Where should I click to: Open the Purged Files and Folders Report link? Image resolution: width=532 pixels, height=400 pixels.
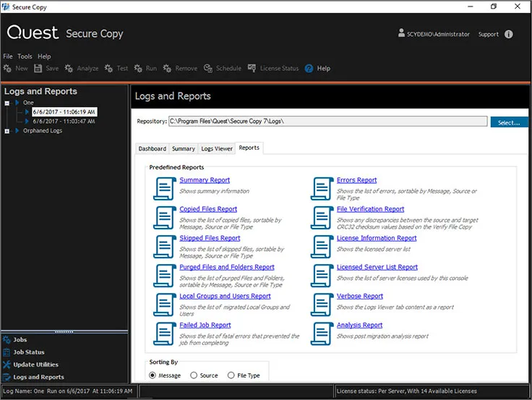(227, 267)
